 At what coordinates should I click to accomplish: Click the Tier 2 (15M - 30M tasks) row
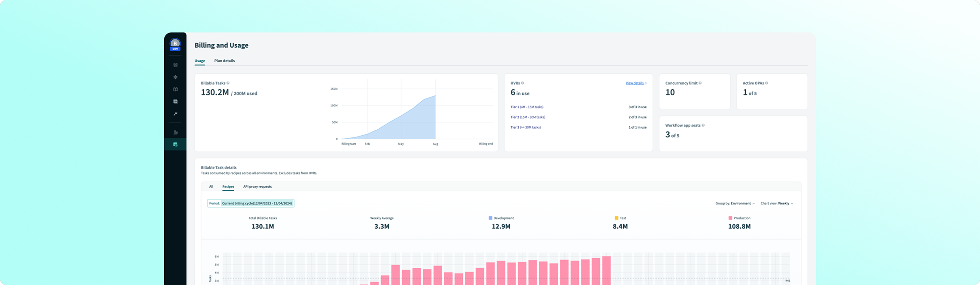coord(578,117)
